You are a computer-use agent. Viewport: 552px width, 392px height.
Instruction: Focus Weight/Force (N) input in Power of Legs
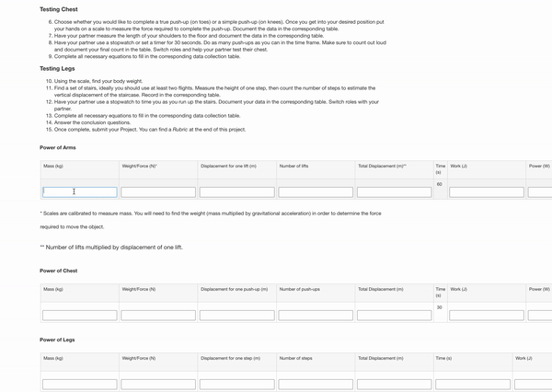pyautogui.click(x=158, y=385)
